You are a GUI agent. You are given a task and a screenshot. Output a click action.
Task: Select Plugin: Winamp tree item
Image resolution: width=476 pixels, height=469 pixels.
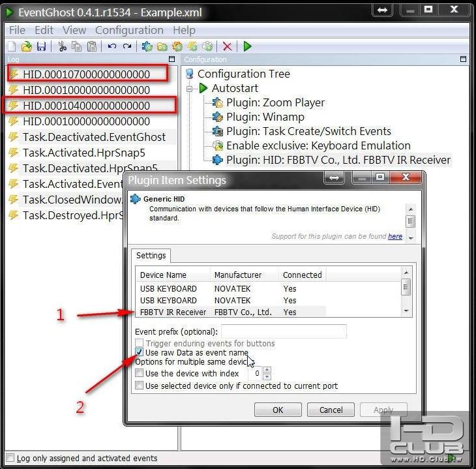265,117
